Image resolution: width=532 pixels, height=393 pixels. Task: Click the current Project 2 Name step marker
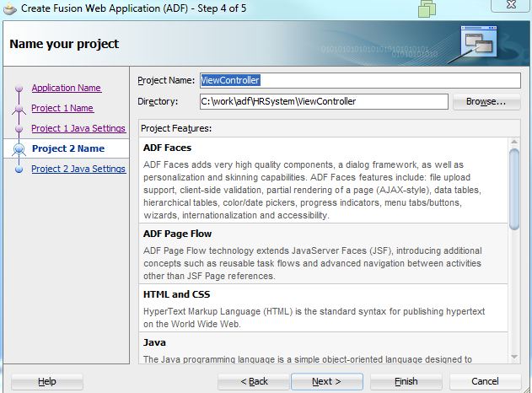tap(19, 148)
